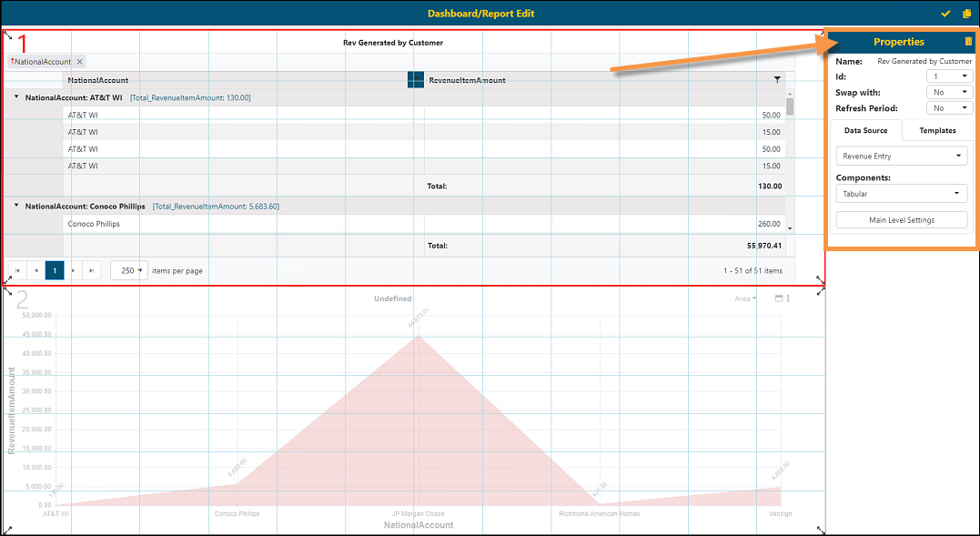980x536 pixels.
Task: Jump to last page using pagination icon
Action: [x=91, y=270]
